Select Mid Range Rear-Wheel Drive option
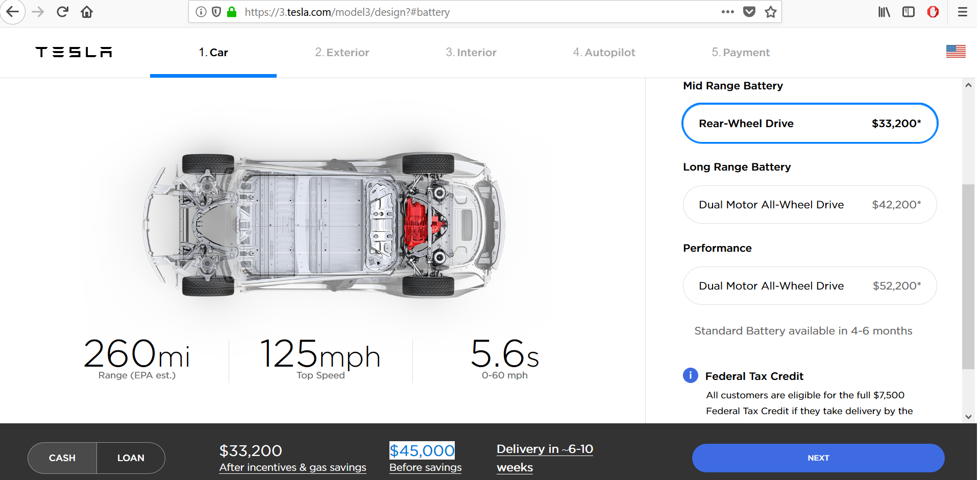 tap(810, 124)
